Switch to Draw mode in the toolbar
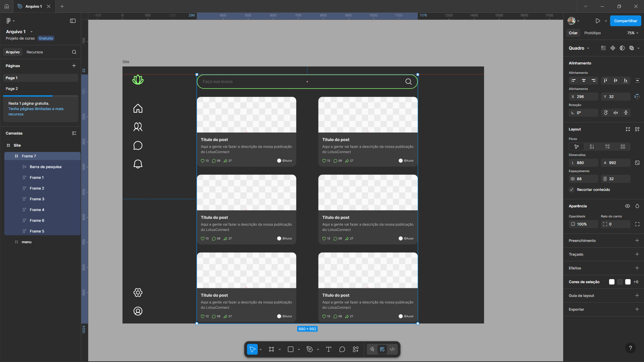 (x=372, y=349)
